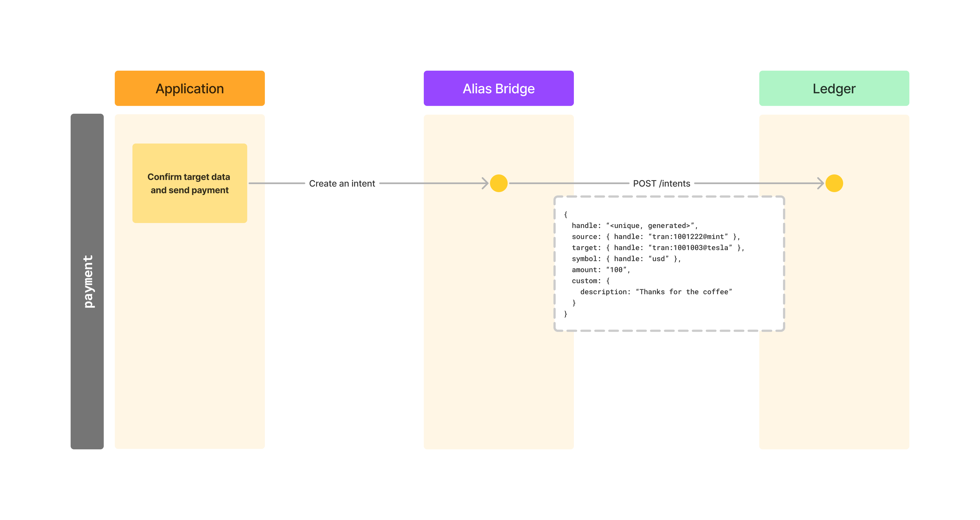Click the handle unique generated line
Viewport: 980px width, 520px height.
tap(634, 226)
